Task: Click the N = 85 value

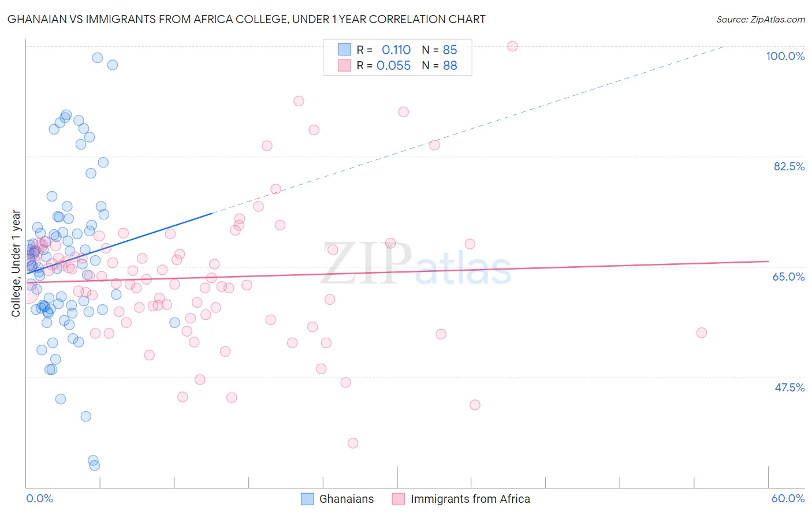Action: click(x=439, y=50)
